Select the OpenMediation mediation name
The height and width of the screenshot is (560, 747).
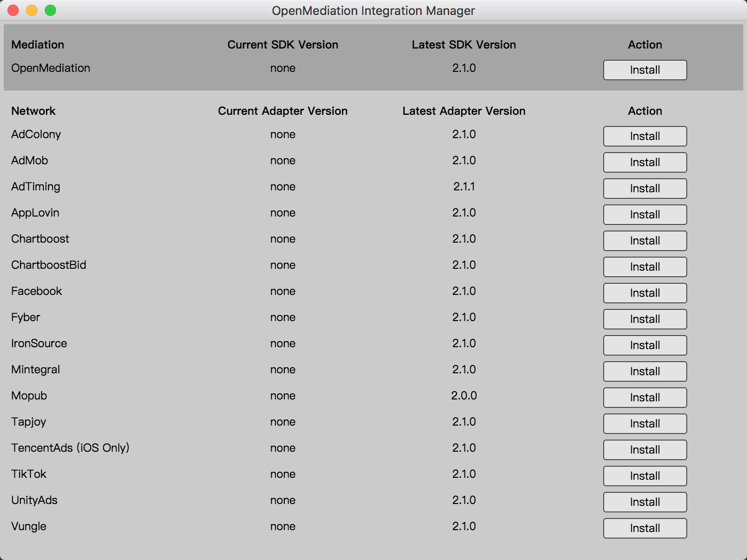(x=50, y=68)
